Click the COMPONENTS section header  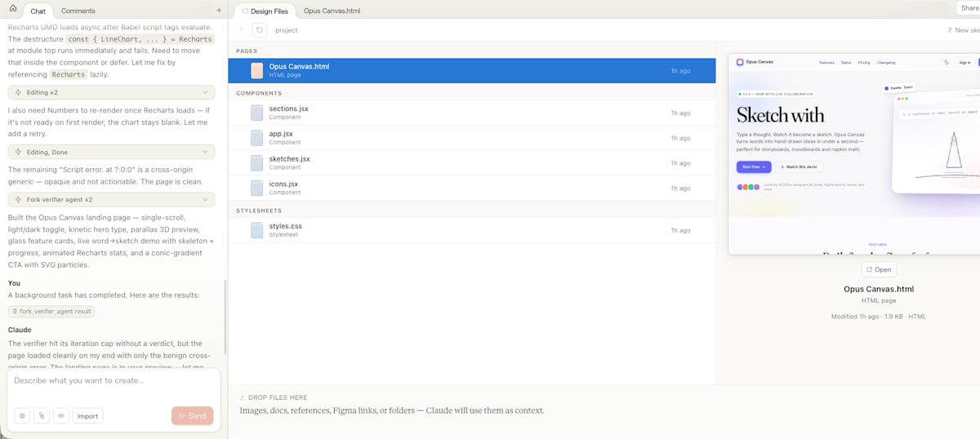(259, 93)
